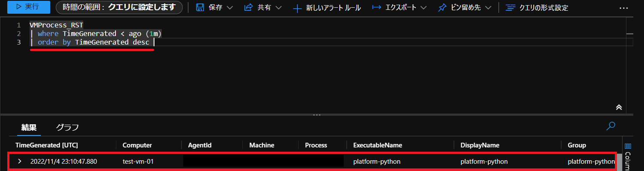Expand the エクスポート dropdown chevron
This screenshot has width=644, height=171.
pyautogui.click(x=423, y=8)
